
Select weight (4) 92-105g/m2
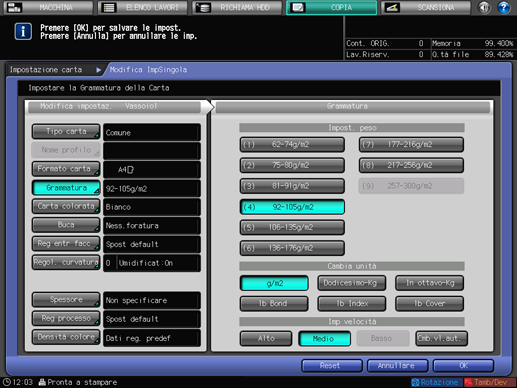(x=292, y=207)
